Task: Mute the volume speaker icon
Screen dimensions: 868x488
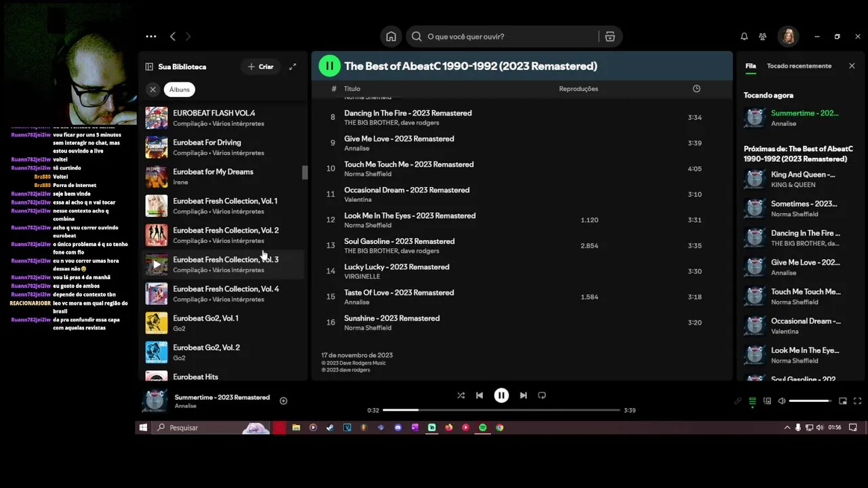Action: point(782,401)
